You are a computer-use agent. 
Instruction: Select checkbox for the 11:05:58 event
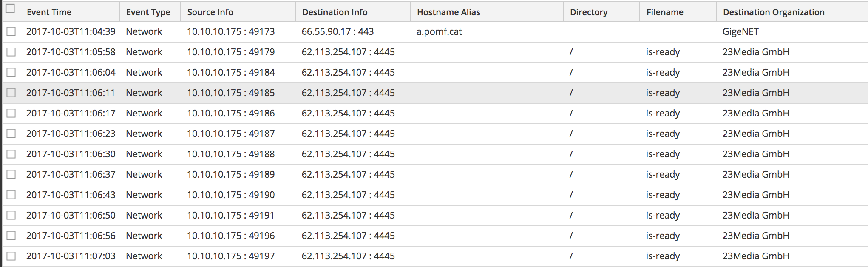(x=11, y=52)
